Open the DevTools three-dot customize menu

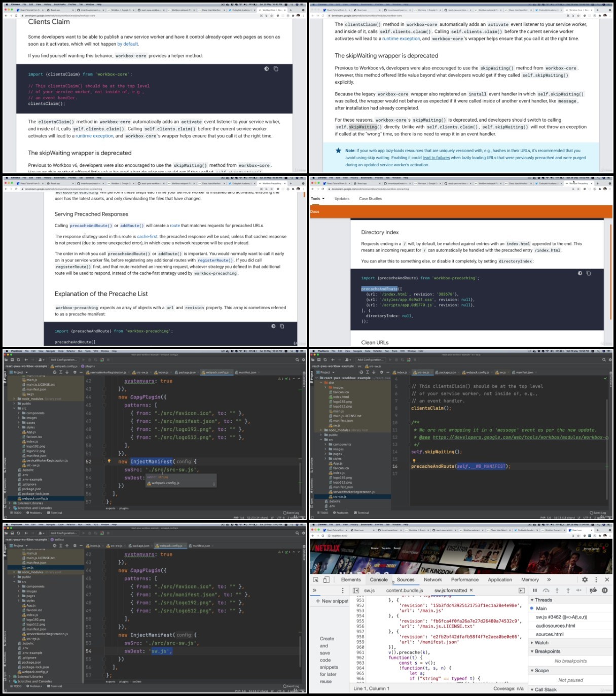pyautogui.click(x=596, y=579)
